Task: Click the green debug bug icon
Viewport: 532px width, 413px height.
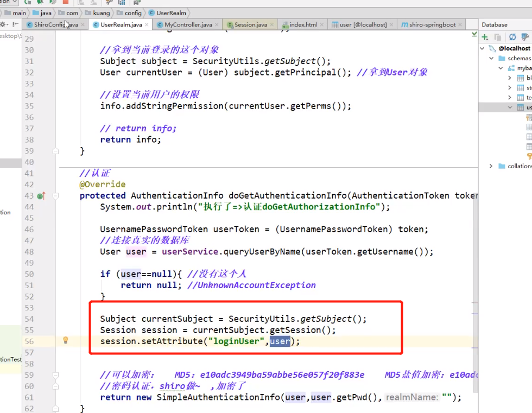Action: click(40, 2)
